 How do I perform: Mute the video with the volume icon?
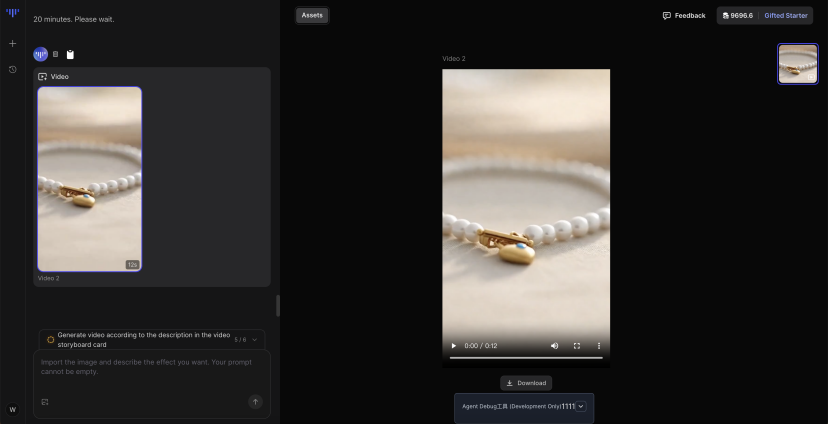point(554,346)
